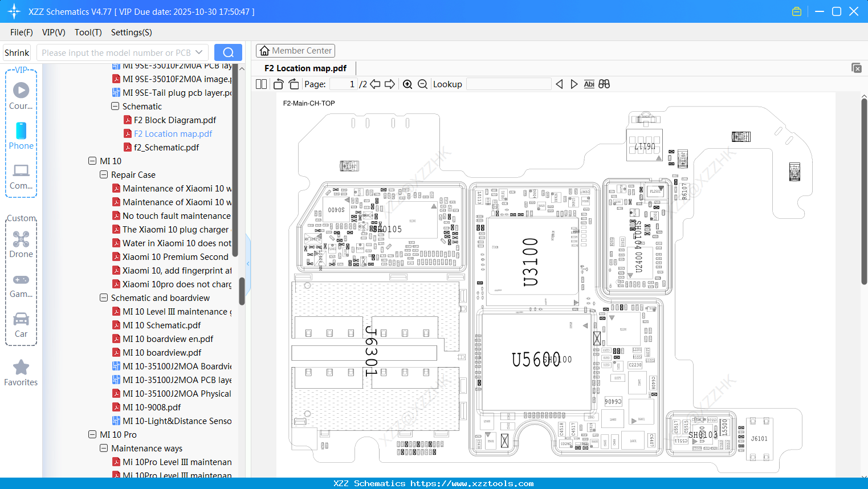Screen dimensions: 868x489
Task: Open the Tool menu
Action: pyautogui.click(x=88, y=32)
